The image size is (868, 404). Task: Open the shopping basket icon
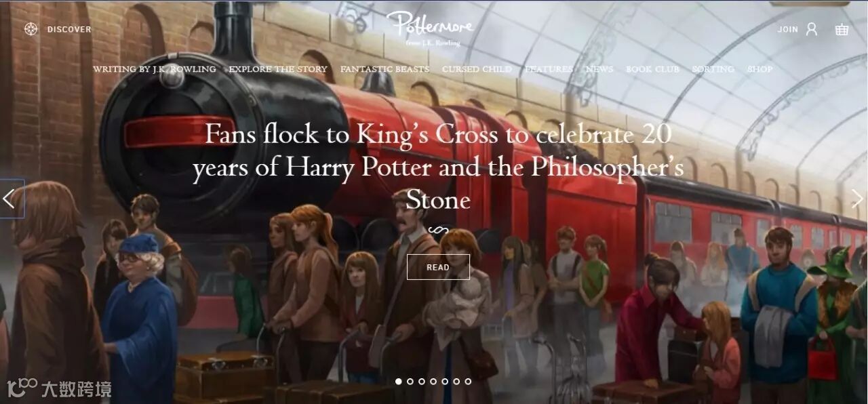pyautogui.click(x=842, y=29)
